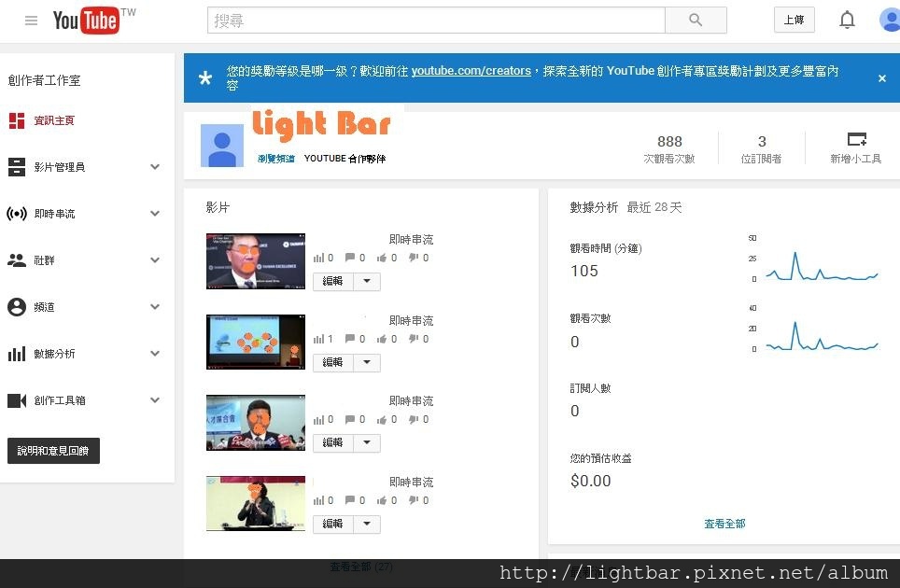Open dropdown next to first video's 編輯
Image resolution: width=900 pixels, height=588 pixels.
pos(367,282)
